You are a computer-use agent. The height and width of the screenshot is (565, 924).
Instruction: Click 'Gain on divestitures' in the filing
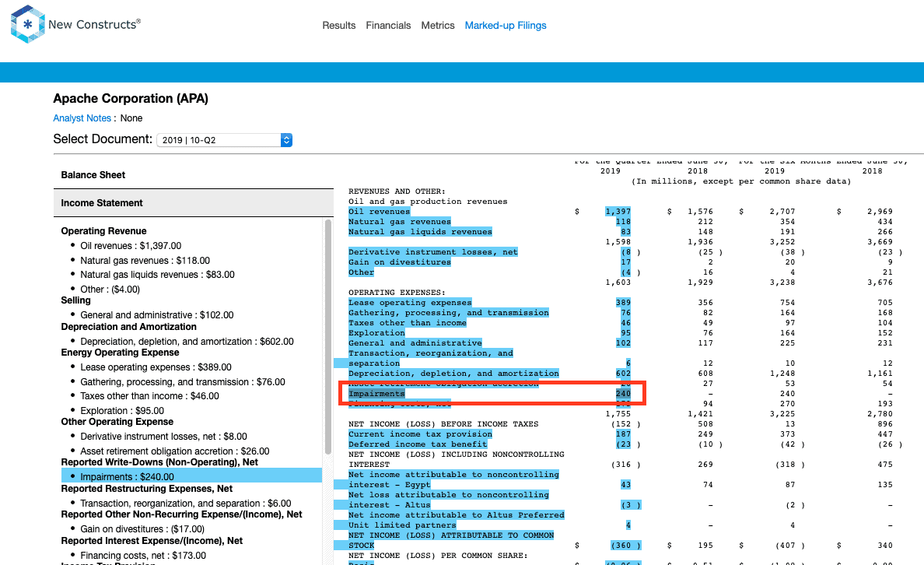(x=400, y=261)
